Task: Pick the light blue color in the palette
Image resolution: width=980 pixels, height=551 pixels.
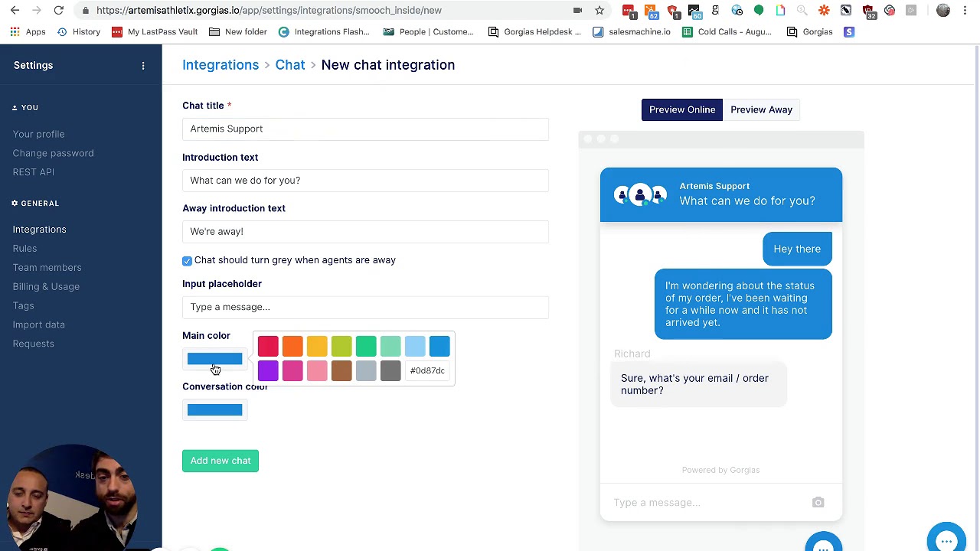Action: (x=415, y=347)
